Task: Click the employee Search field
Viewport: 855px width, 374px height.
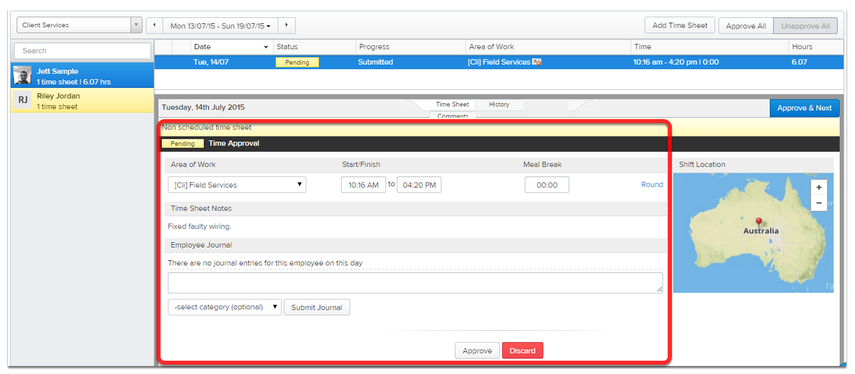Action: [82, 51]
